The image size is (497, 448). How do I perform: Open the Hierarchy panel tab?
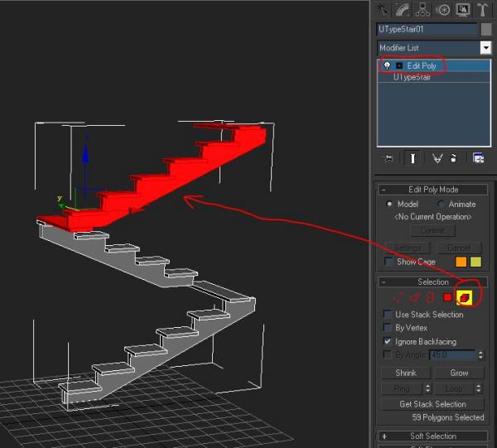pos(422,10)
